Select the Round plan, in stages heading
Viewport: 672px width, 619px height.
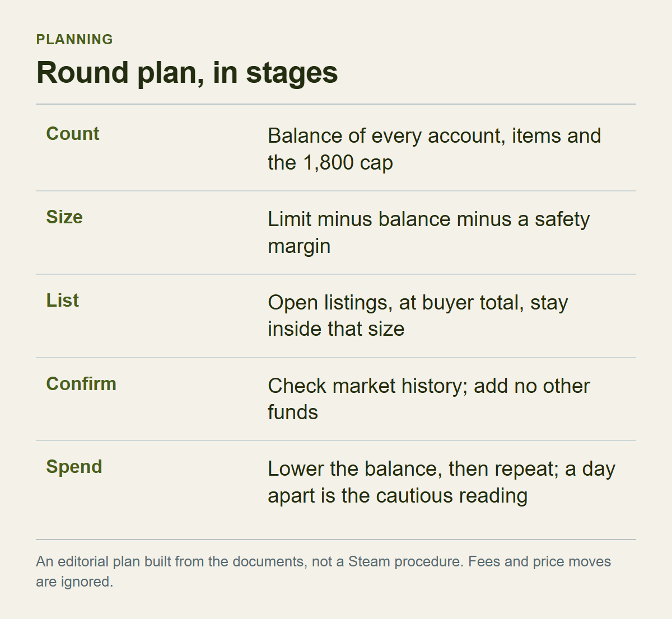point(187,73)
